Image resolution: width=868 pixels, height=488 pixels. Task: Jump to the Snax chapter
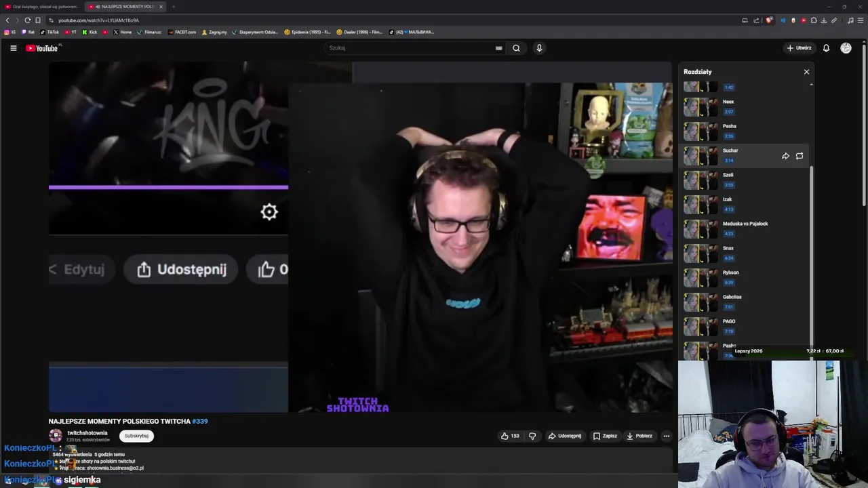pyautogui.click(x=745, y=253)
